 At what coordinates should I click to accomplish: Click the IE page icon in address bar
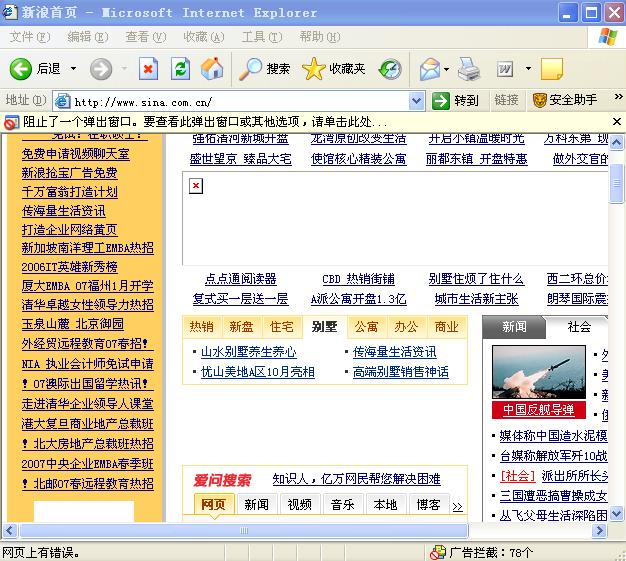point(63,101)
